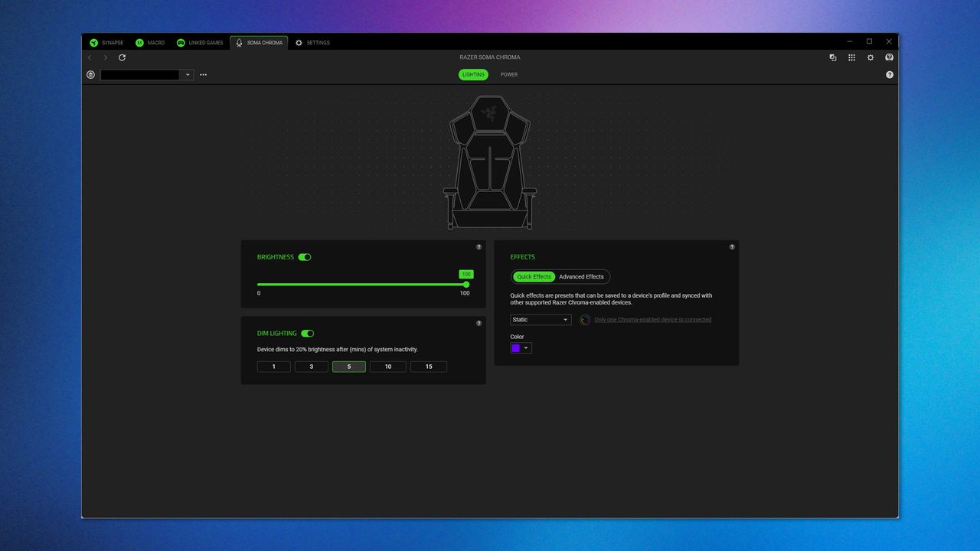Click the Effects panel help icon

[732, 247]
